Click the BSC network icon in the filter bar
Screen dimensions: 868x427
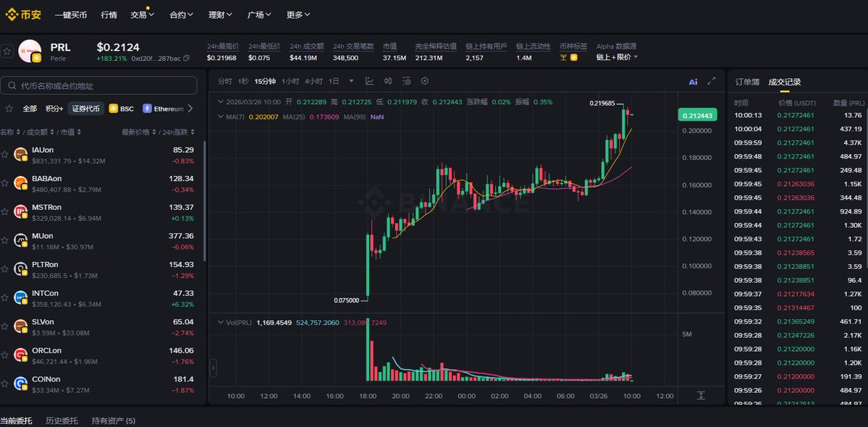[114, 108]
